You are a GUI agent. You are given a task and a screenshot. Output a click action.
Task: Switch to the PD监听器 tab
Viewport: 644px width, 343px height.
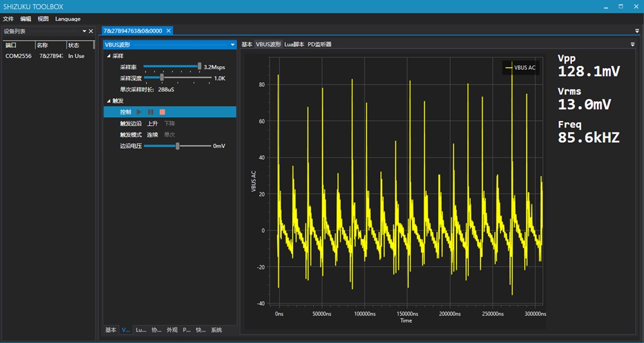coord(319,44)
